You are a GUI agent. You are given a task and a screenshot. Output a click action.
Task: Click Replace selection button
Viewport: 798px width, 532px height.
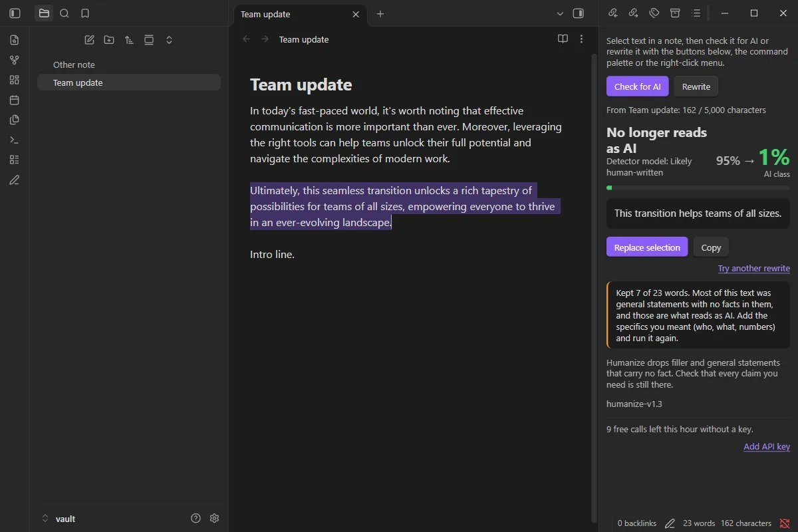pyautogui.click(x=647, y=247)
